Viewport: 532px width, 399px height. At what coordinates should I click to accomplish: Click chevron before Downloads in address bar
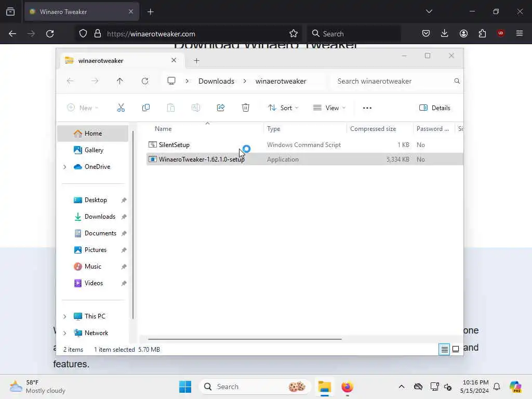pos(187,81)
